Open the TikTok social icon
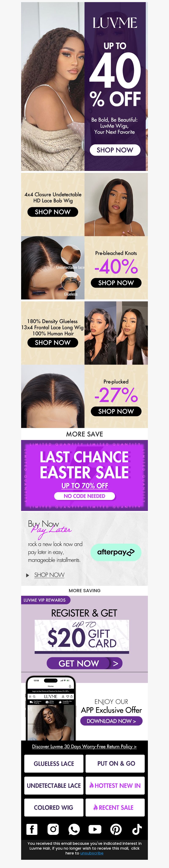The width and height of the screenshot is (169, 868). coord(137,829)
